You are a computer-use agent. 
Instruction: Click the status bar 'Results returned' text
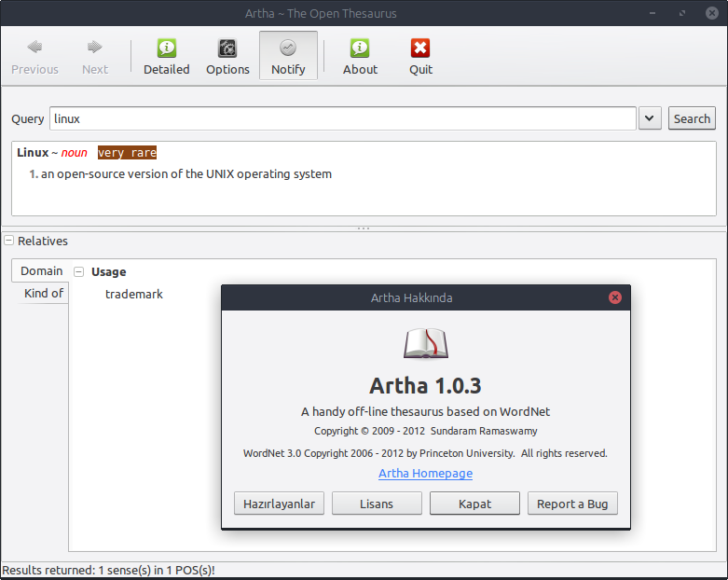(x=109, y=571)
